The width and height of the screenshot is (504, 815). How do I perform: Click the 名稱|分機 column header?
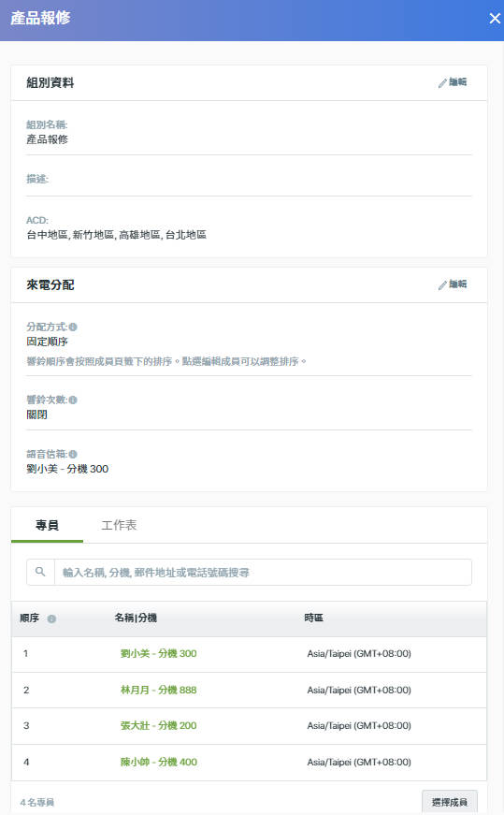click(x=136, y=618)
